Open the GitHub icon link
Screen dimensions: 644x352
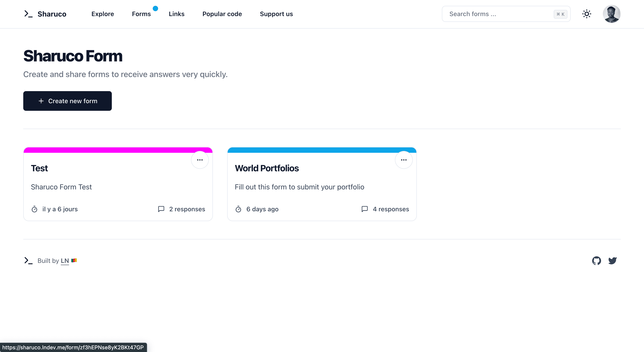pyautogui.click(x=597, y=260)
